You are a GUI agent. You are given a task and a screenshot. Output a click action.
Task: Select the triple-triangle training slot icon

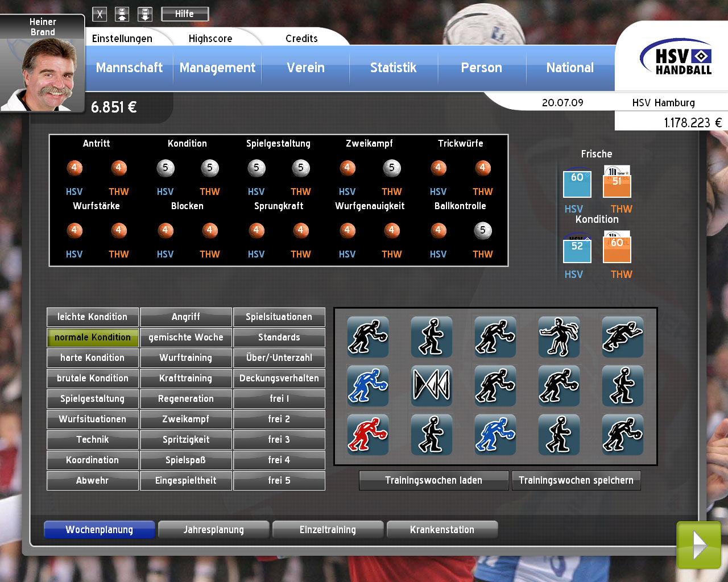tap(432, 385)
